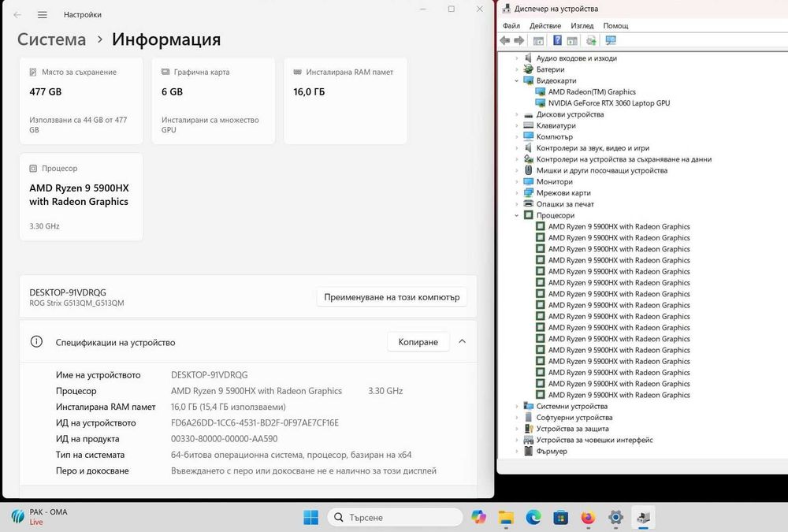Click the value 16,0 ГБ (15,4 ГБ използваеми)
This screenshot has width=788, height=532.
coord(229,407)
